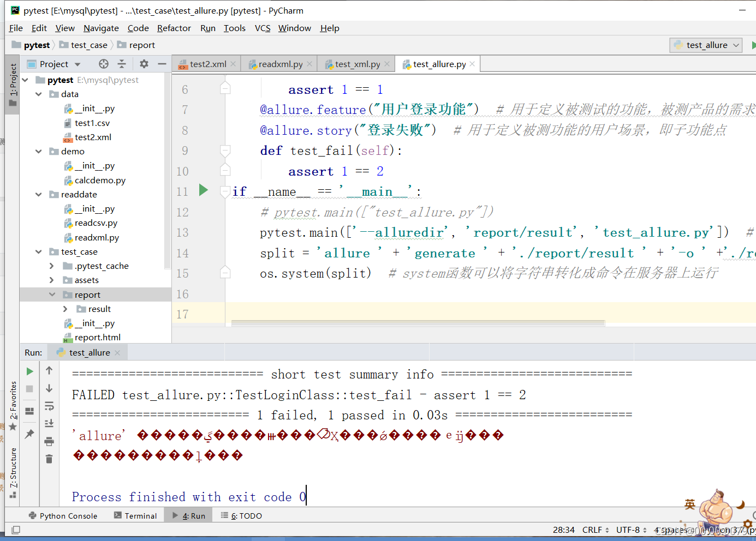Collapse the test_case folder arrow
This screenshot has height=541, width=756.
(x=39, y=252)
